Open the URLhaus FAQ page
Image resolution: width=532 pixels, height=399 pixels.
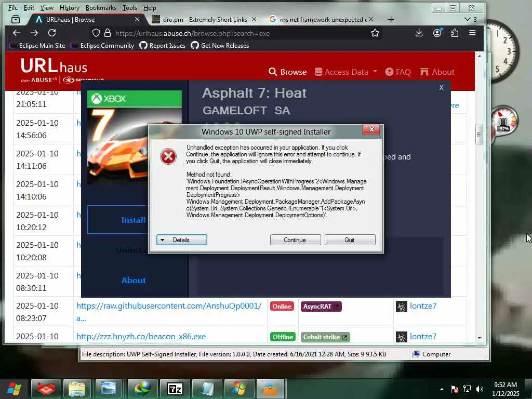[x=398, y=72]
